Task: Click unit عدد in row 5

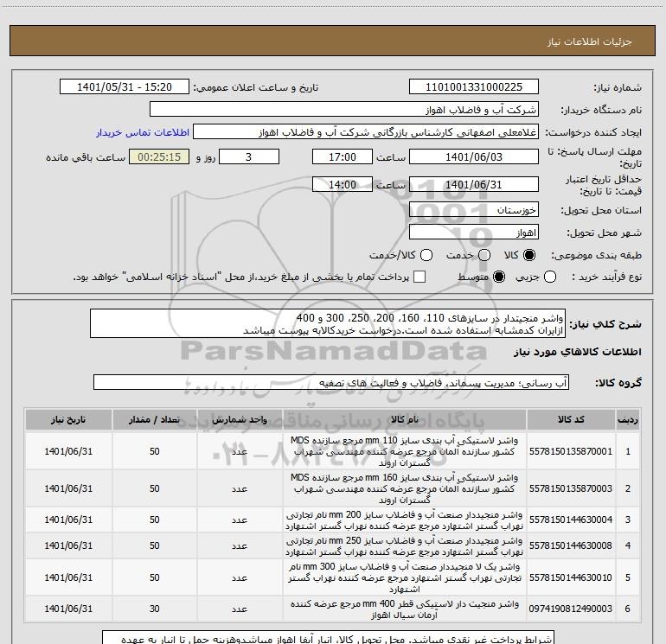Action: pyautogui.click(x=240, y=577)
